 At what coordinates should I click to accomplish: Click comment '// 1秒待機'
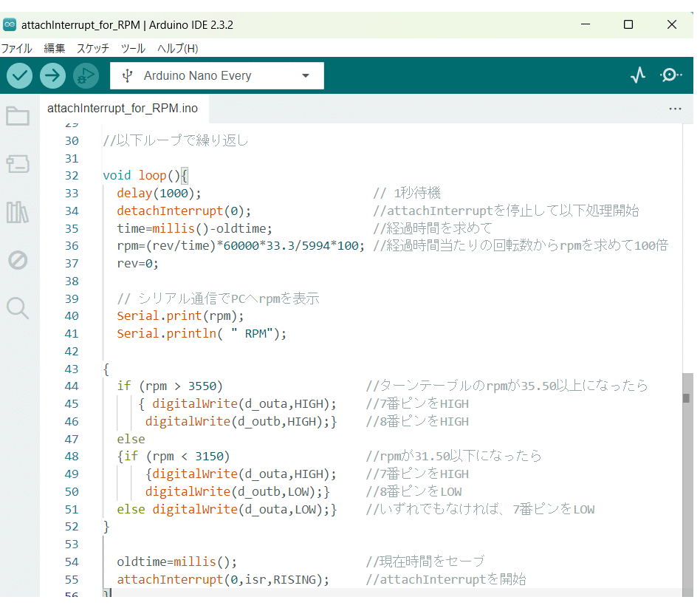(x=407, y=193)
